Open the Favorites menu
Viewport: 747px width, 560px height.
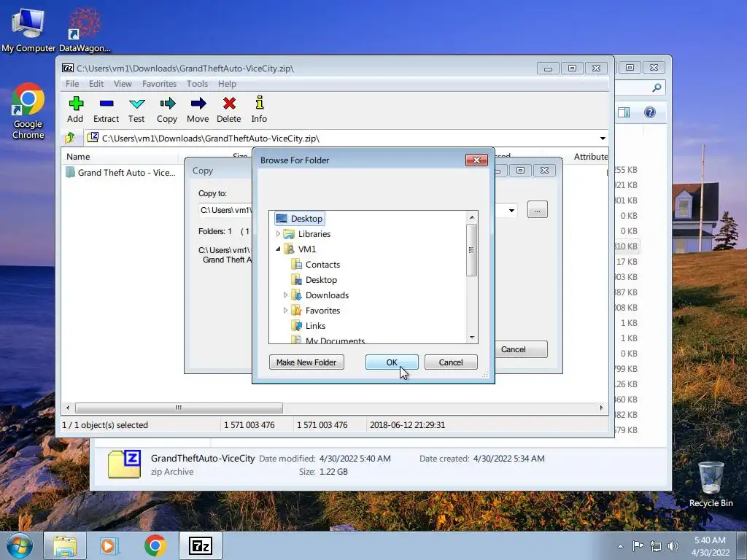point(159,84)
